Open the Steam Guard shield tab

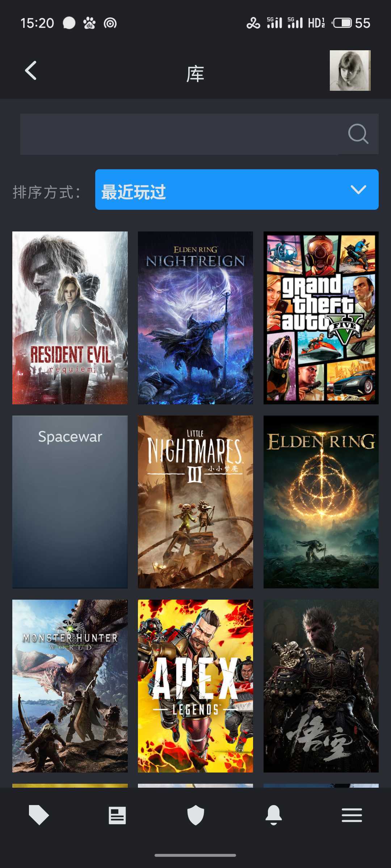tap(195, 816)
